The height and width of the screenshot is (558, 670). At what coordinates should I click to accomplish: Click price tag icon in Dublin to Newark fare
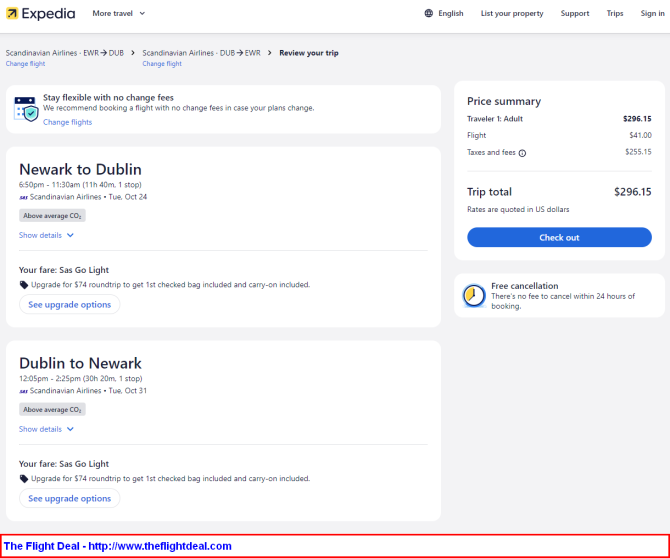click(x=24, y=479)
